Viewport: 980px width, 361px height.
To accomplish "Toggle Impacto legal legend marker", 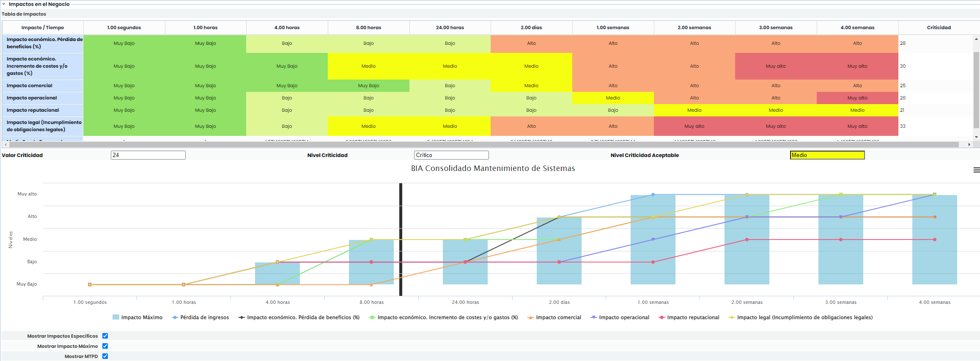I will [731, 317].
